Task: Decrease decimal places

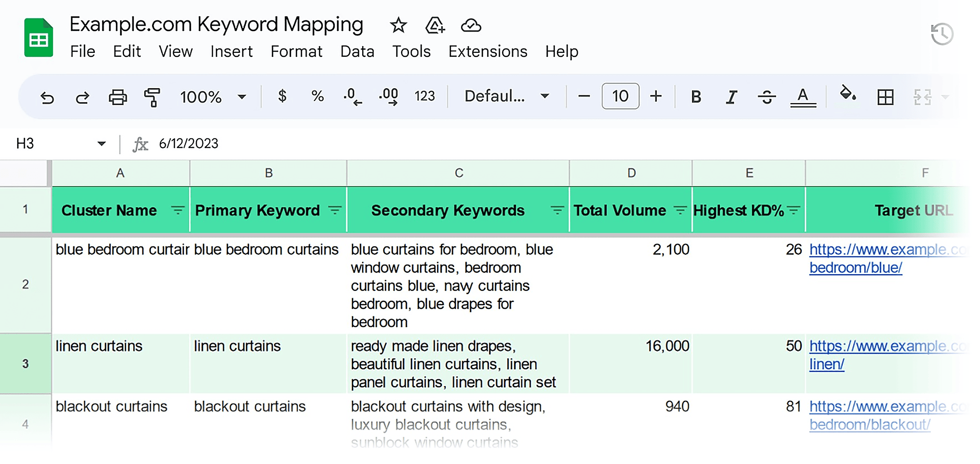Action: [x=351, y=96]
